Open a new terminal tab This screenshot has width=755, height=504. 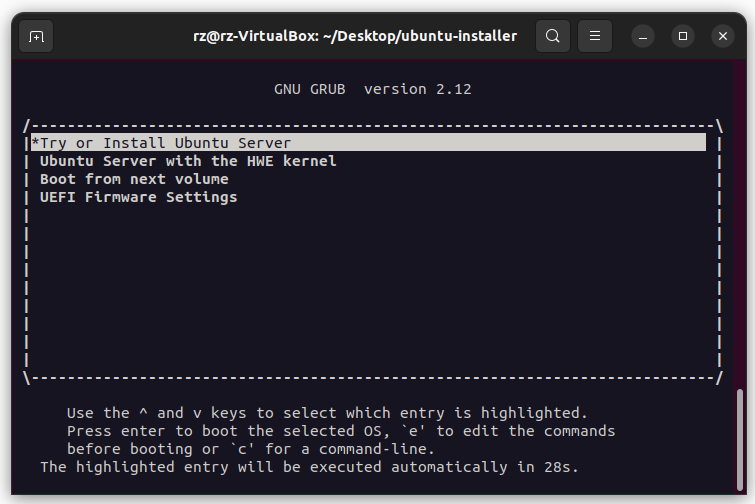point(36,36)
